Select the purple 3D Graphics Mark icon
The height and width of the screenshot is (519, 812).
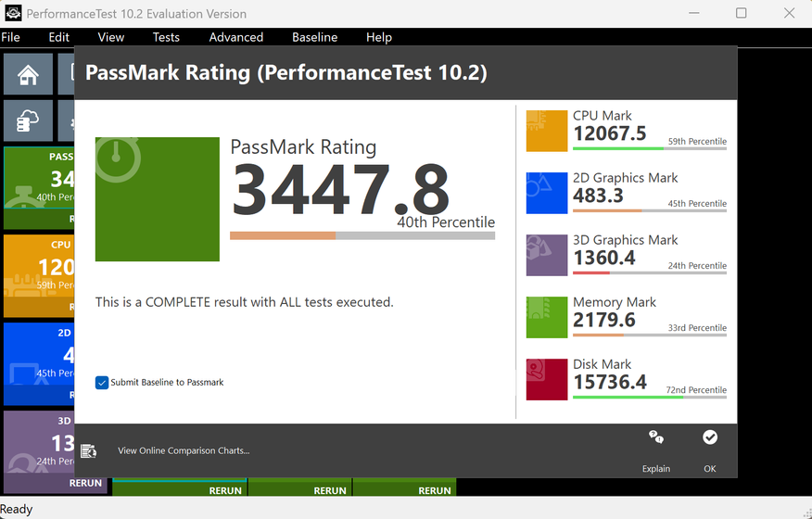pyautogui.click(x=547, y=256)
